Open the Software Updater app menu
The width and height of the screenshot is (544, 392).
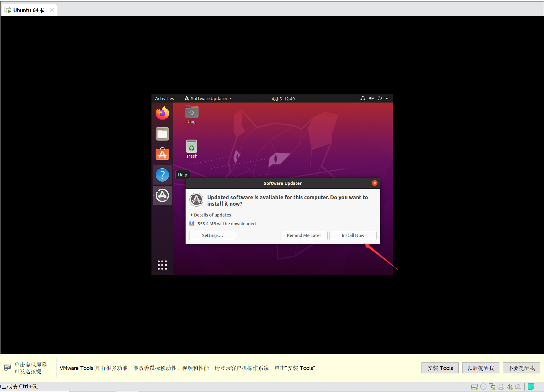pos(208,98)
